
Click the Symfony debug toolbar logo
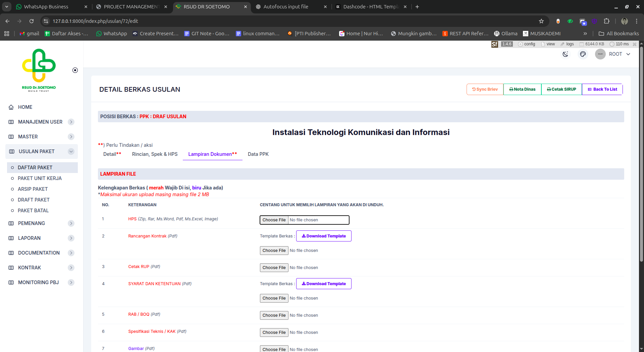(494, 44)
